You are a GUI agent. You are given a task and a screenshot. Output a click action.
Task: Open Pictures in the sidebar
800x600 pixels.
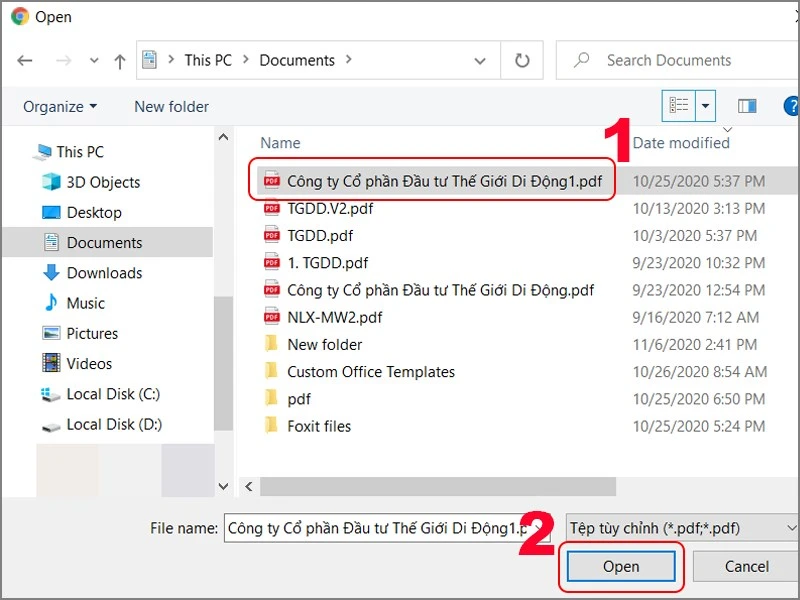coord(92,334)
